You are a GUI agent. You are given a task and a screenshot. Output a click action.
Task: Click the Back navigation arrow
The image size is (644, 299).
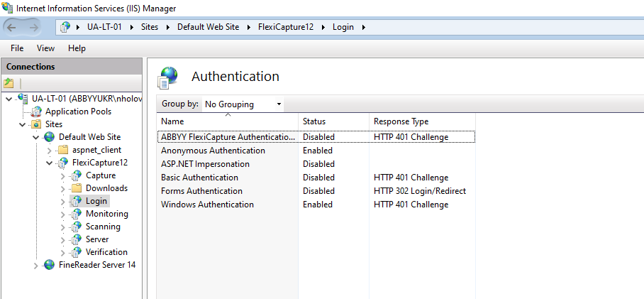12,28
